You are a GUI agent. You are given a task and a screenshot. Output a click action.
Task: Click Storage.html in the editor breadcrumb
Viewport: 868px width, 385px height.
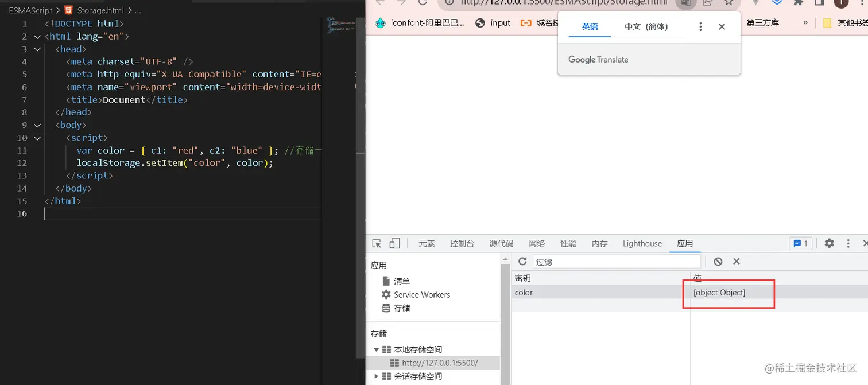tap(100, 10)
